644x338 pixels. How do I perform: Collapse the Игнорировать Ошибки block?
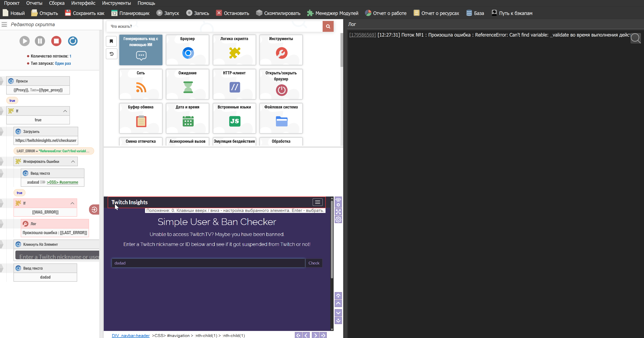pyautogui.click(x=73, y=161)
